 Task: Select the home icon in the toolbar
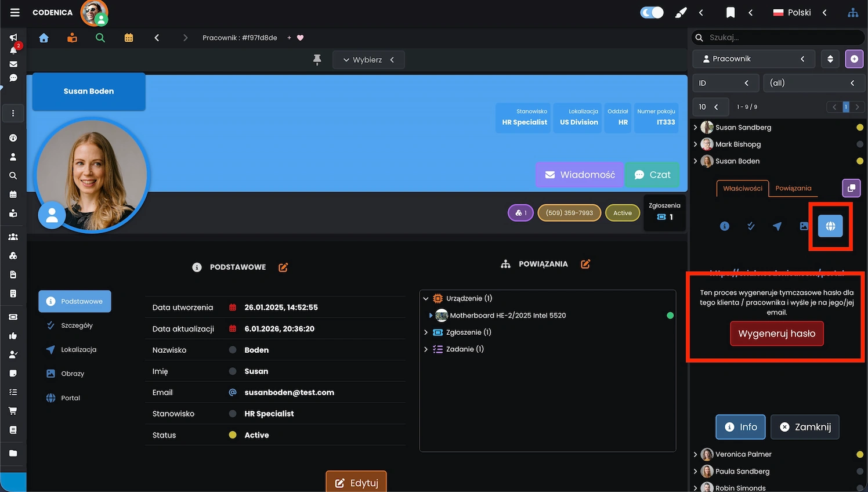44,37
